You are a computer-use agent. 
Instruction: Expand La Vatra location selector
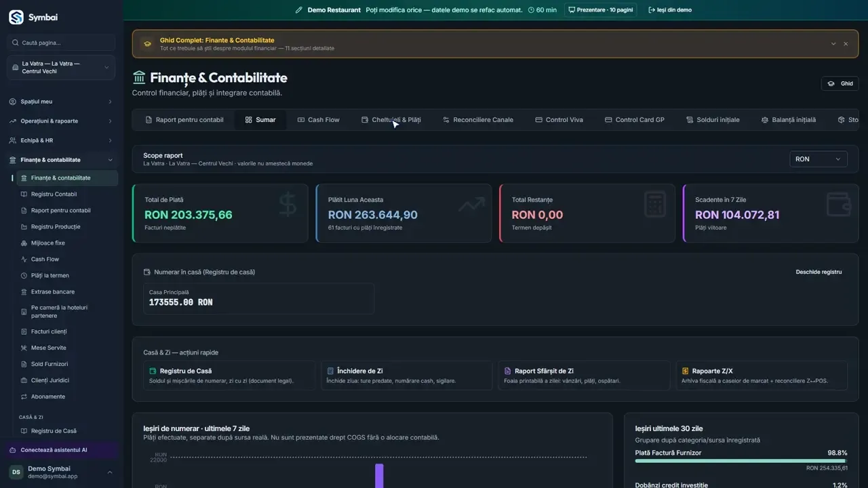pyautogui.click(x=61, y=67)
